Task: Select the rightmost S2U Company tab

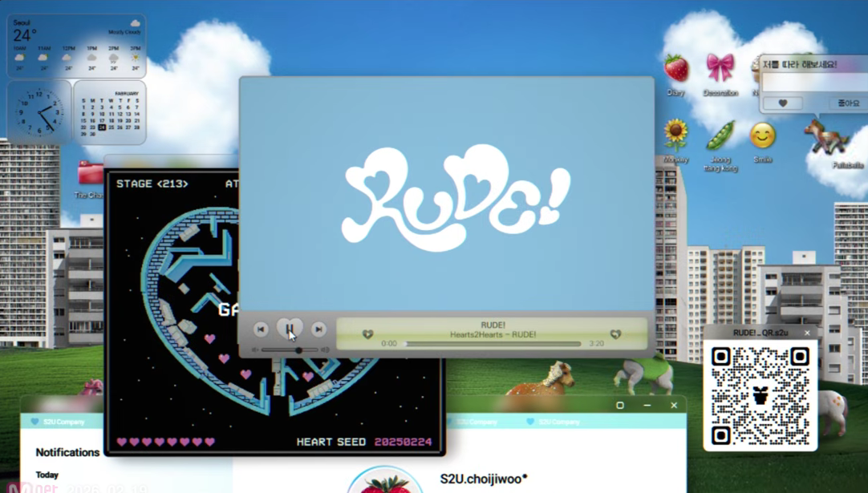Action: pos(553,422)
